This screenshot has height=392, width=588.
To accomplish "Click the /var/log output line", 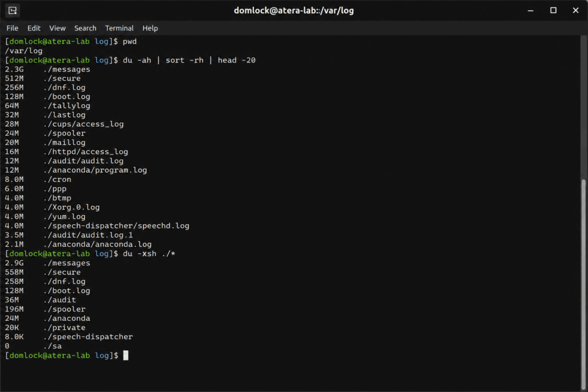I will pos(24,51).
